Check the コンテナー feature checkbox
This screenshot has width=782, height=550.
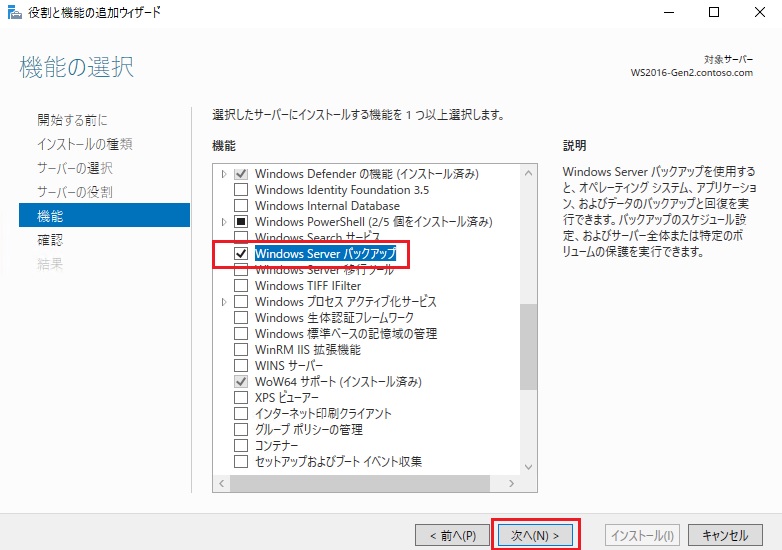[240, 446]
